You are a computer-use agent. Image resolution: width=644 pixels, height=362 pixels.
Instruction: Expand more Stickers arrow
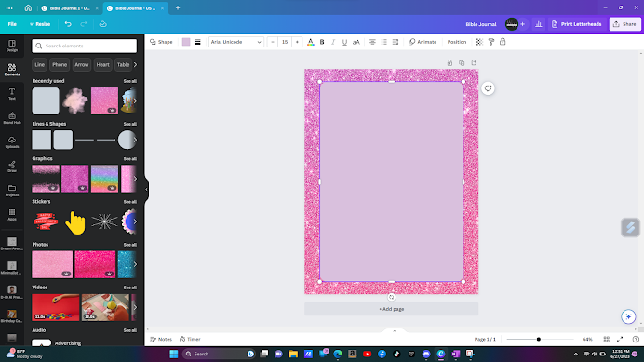point(135,221)
